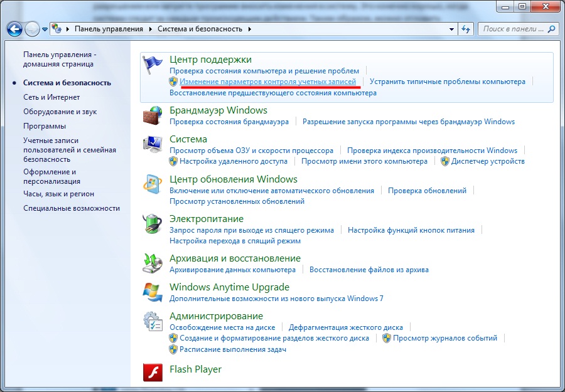Open Брандмауэр Windows heading

(218, 110)
